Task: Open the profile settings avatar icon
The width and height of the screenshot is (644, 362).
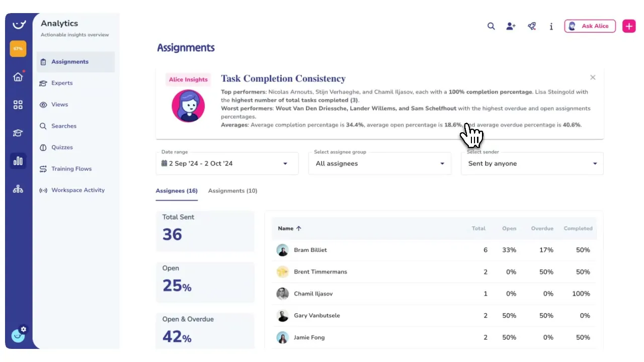Action: (19, 334)
